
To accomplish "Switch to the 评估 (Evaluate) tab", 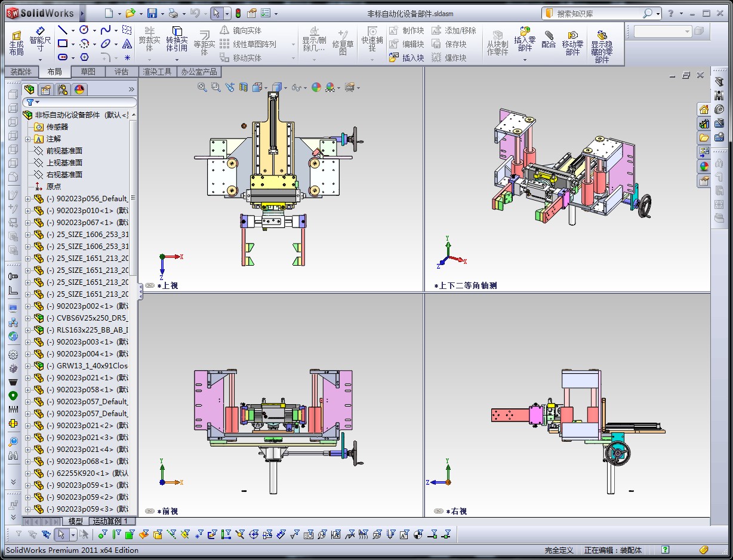I will pos(121,72).
